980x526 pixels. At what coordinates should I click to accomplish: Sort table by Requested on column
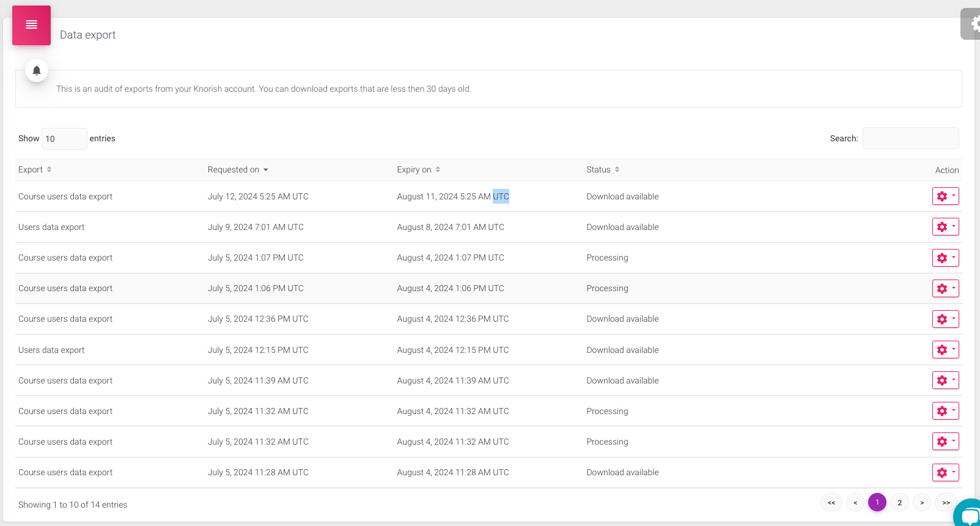coord(238,169)
